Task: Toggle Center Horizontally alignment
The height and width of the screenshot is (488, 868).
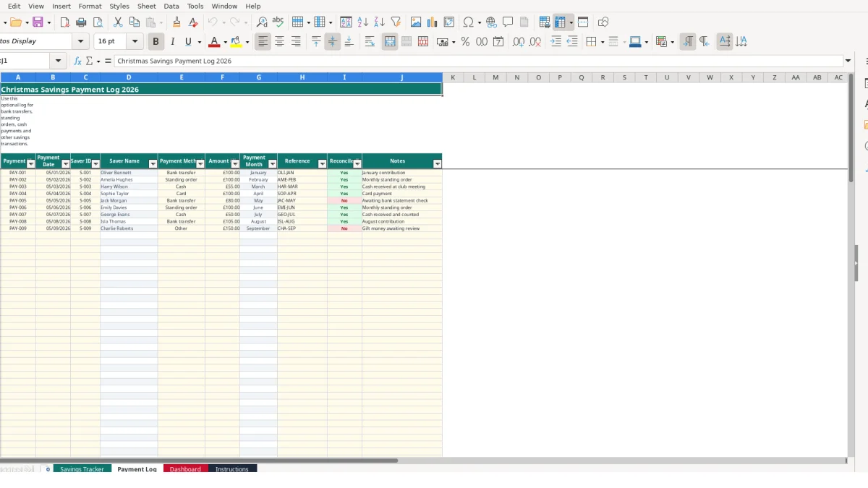Action: 279,42
